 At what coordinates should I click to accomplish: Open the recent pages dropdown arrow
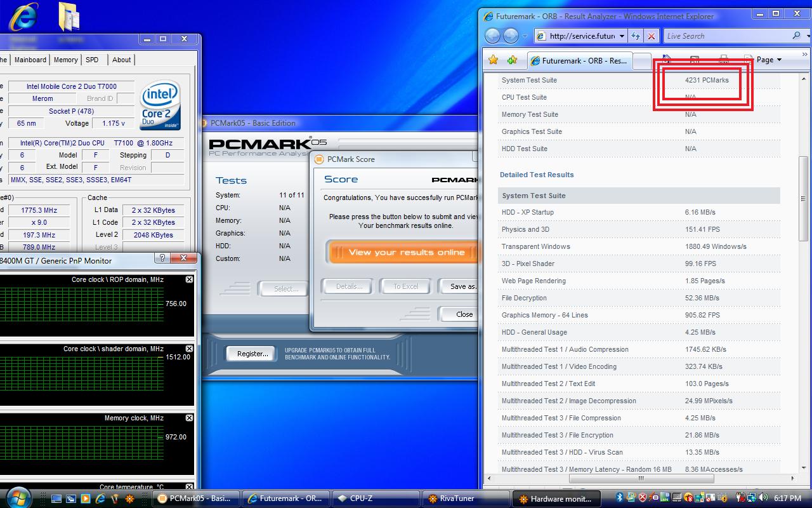pyautogui.click(x=525, y=36)
